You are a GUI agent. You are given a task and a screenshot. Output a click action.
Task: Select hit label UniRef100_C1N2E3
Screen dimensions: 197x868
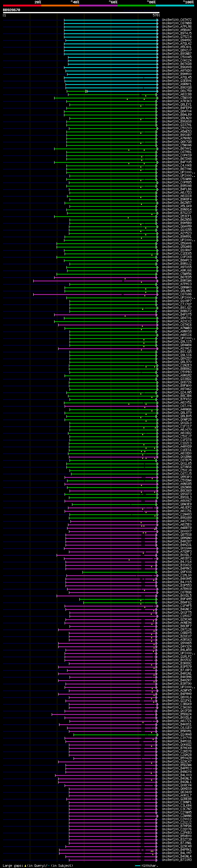coord(177,365)
